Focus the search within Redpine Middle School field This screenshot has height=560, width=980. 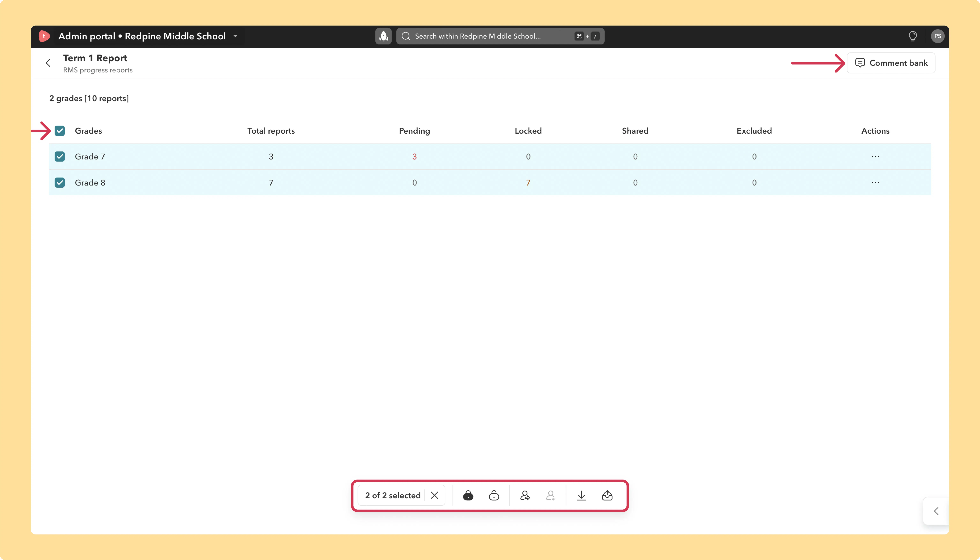tap(500, 36)
